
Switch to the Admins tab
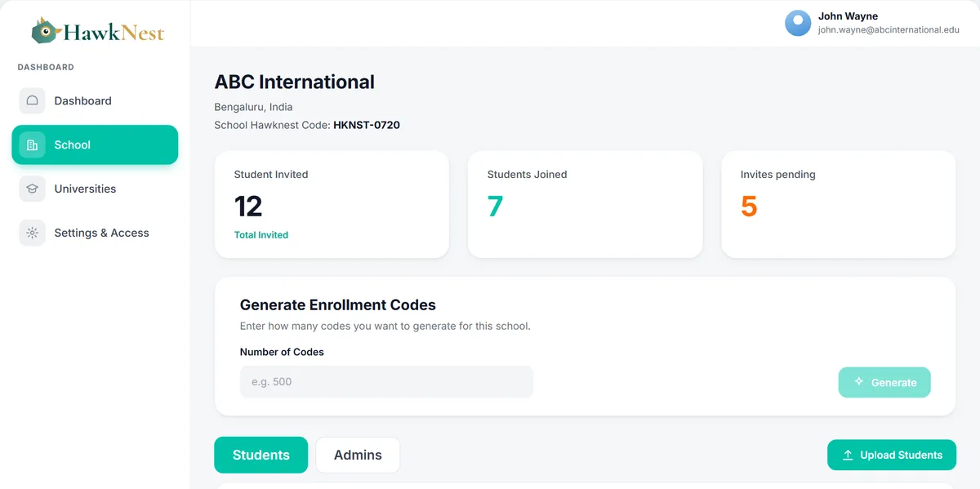point(358,456)
